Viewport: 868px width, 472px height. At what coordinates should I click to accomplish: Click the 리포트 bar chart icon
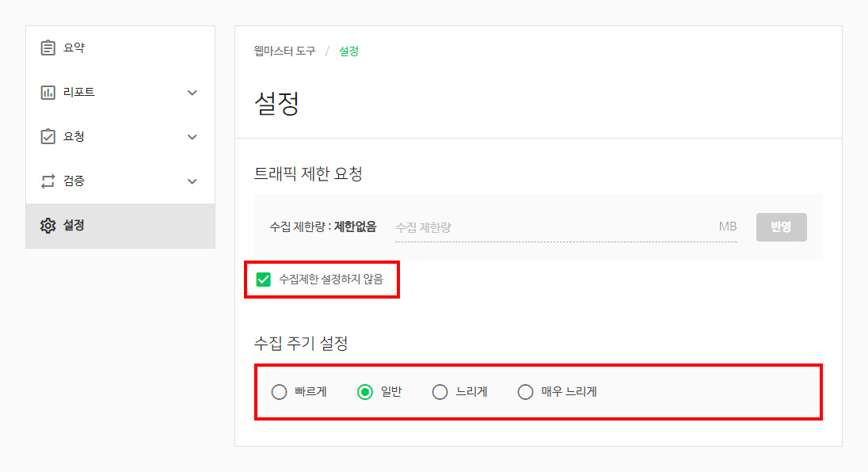pos(48,93)
